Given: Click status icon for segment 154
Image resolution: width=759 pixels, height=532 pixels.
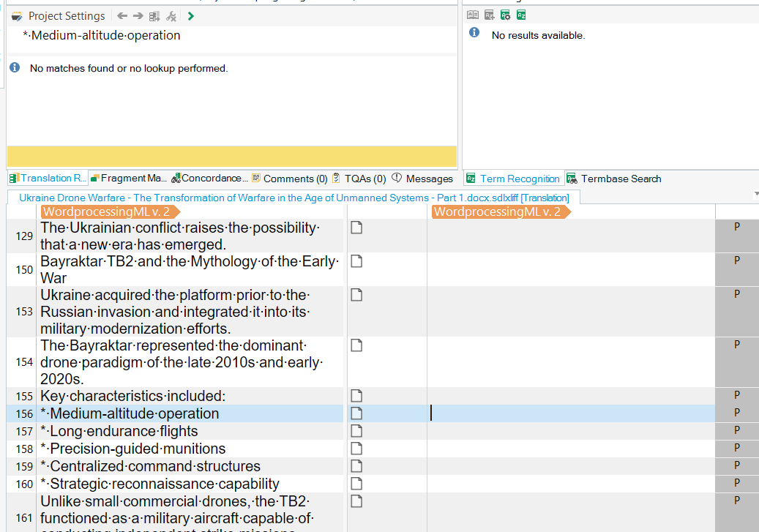Looking at the screenshot, I should (x=356, y=345).
